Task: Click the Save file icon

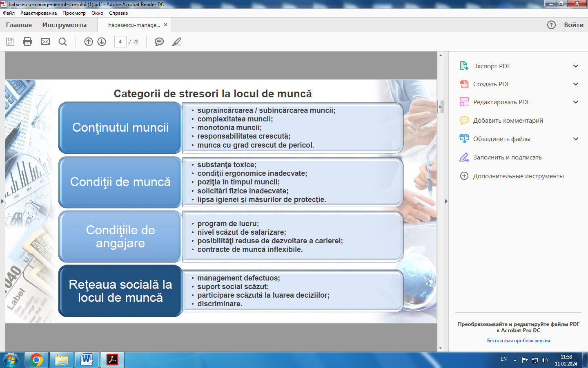Action: point(10,42)
